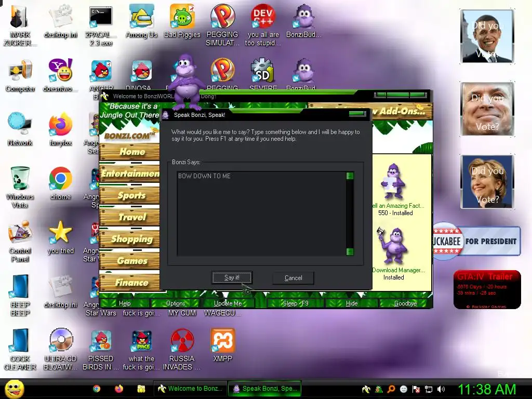This screenshot has width=532, height=399.
Task: Open the COCK CLEANER desktop icon
Action: 20,350
